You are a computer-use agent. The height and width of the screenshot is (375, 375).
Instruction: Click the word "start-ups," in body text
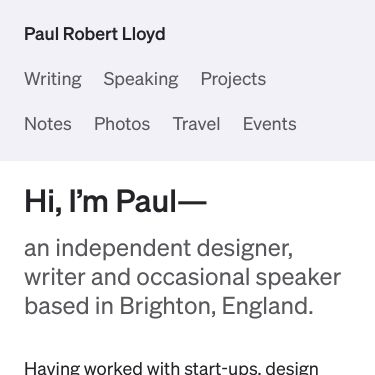pos(222,368)
